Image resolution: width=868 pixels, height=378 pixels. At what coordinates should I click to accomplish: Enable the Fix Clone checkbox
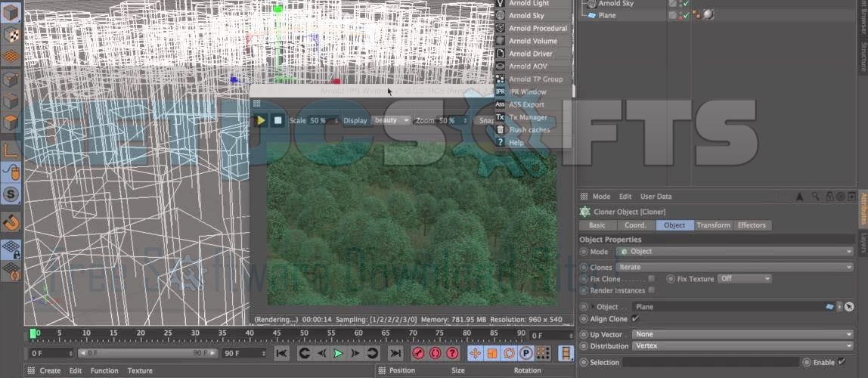[x=652, y=278]
